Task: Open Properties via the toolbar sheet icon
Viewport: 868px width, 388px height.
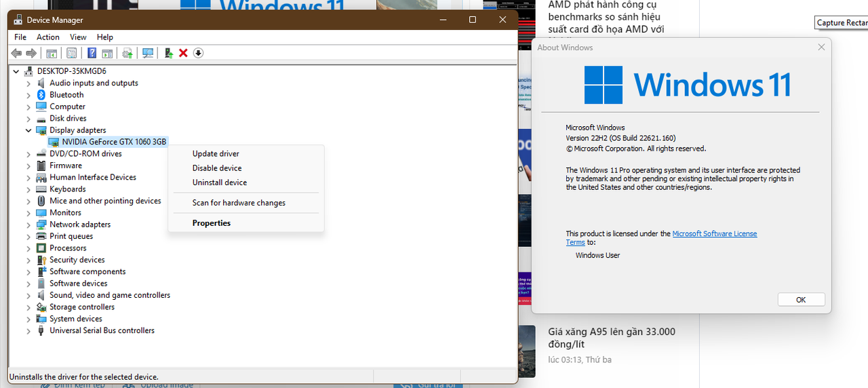Action: (71, 53)
